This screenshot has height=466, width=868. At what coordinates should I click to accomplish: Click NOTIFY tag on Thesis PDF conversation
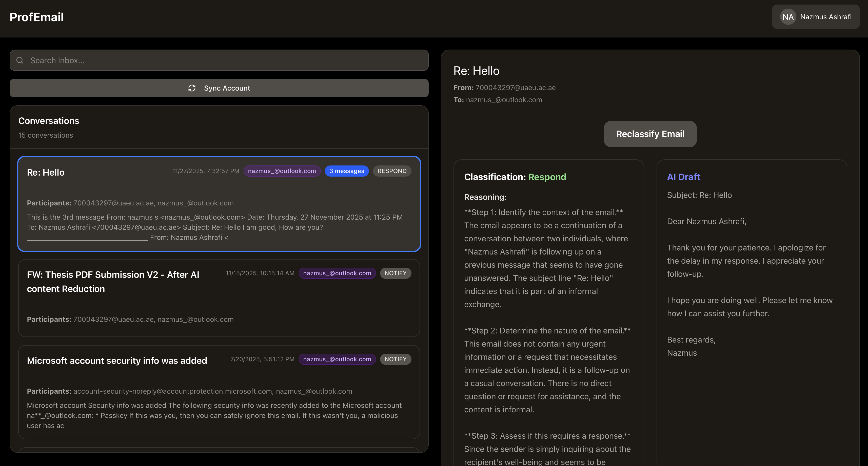[395, 273]
